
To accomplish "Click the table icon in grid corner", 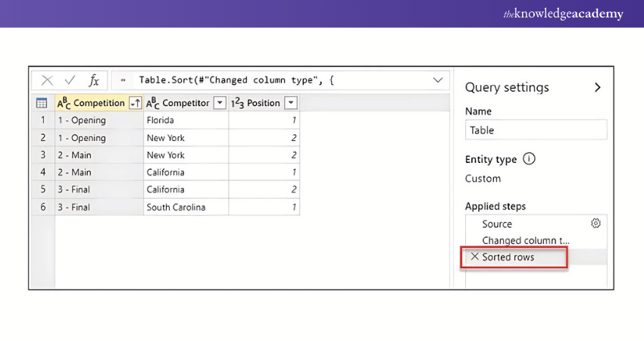I will pyautogui.click(x=42, y=103).
